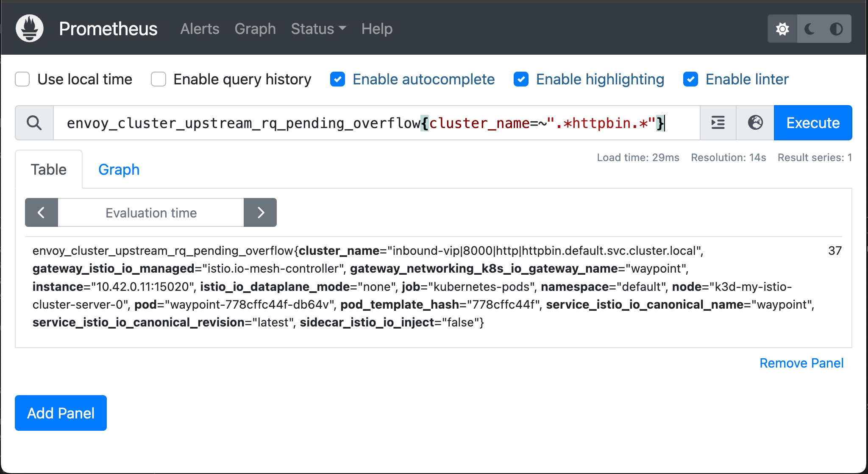Open the Alerts page
868x474 pixels.
(x=200, y=29)
